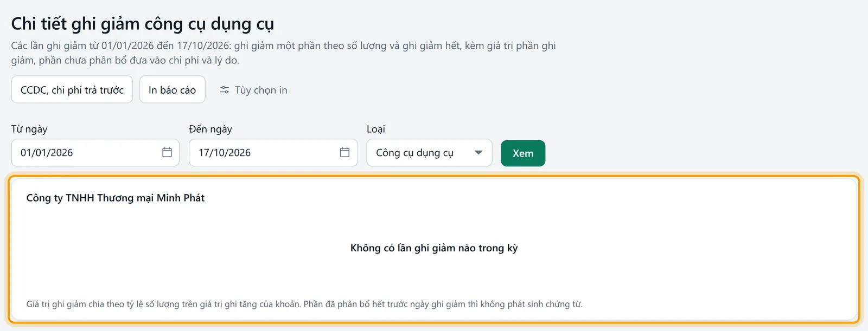Click the footnote starting Giá trị ghi giảm chia

(304, 304)
